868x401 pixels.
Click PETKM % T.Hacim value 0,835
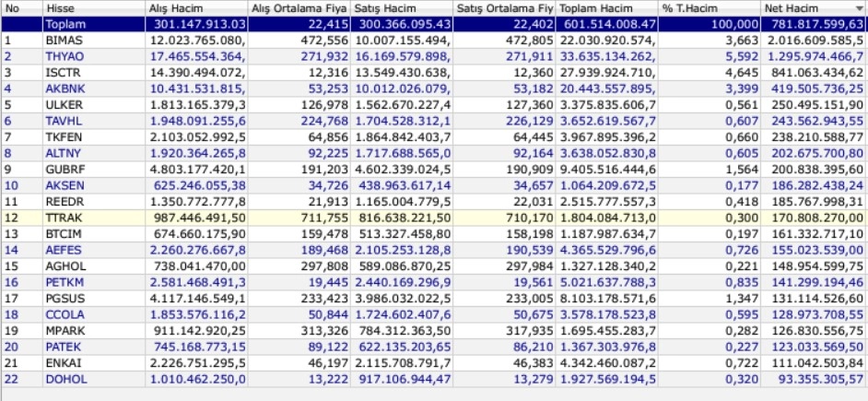point(743,282)
